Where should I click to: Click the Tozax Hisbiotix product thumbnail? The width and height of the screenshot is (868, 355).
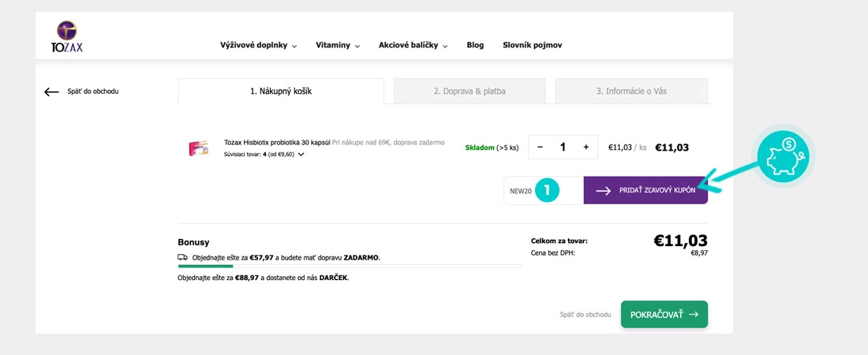(198, 148)
